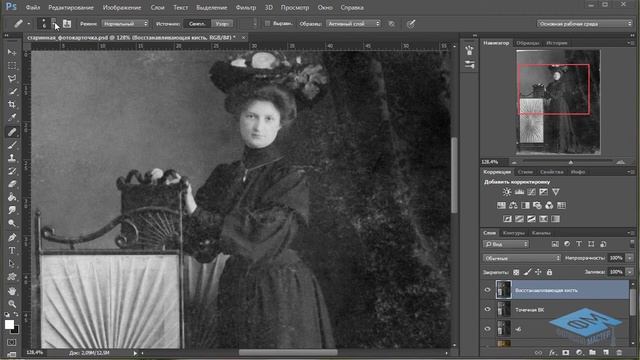Open the Заливка slider arrow
This screenshot has width=640, height=360.
[x=630, y=272]
